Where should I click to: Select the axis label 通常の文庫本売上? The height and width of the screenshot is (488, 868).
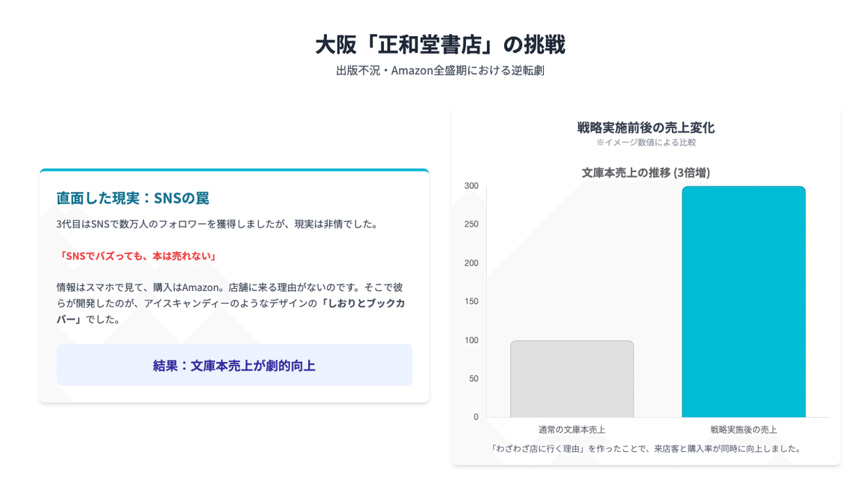[x=571, y=429]
